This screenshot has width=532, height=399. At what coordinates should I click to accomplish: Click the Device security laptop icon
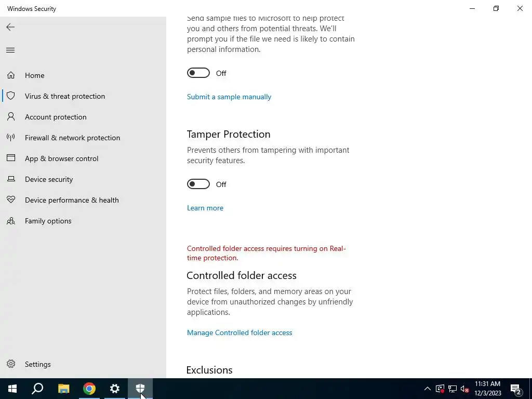click(11, 179)
